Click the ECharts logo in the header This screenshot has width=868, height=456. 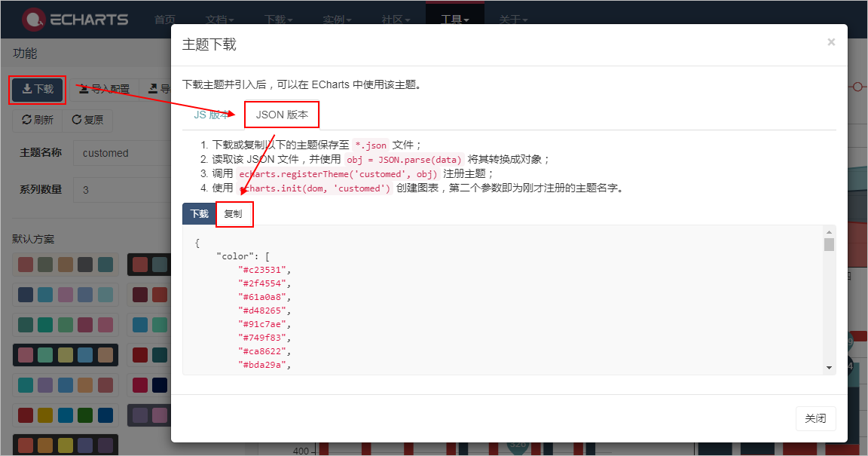coord(75,20)
